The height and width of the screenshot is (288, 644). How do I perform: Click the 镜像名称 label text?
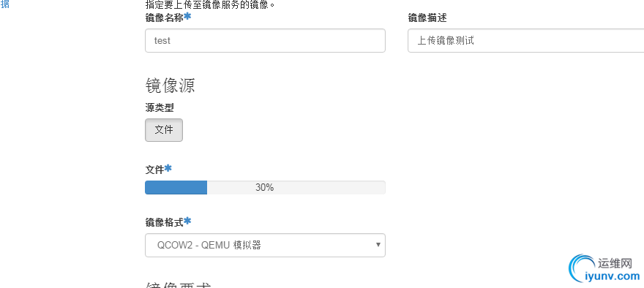coord(164,18)
